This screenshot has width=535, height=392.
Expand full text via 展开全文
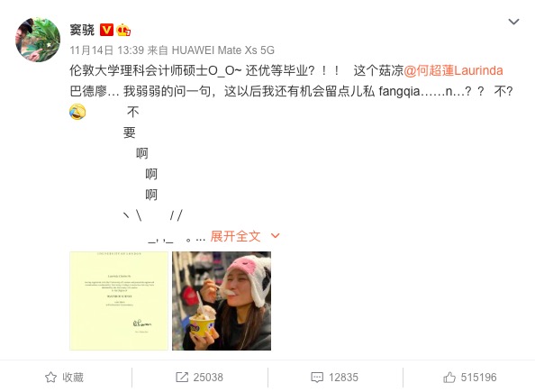click(x=235, y=236)
